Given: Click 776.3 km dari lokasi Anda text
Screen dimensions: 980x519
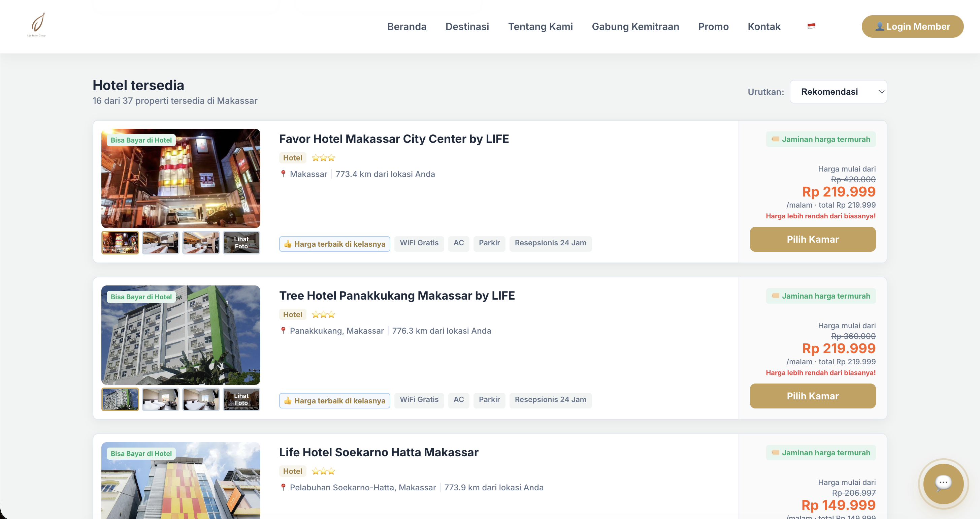Looking at the screenshot, I should 441,331.
